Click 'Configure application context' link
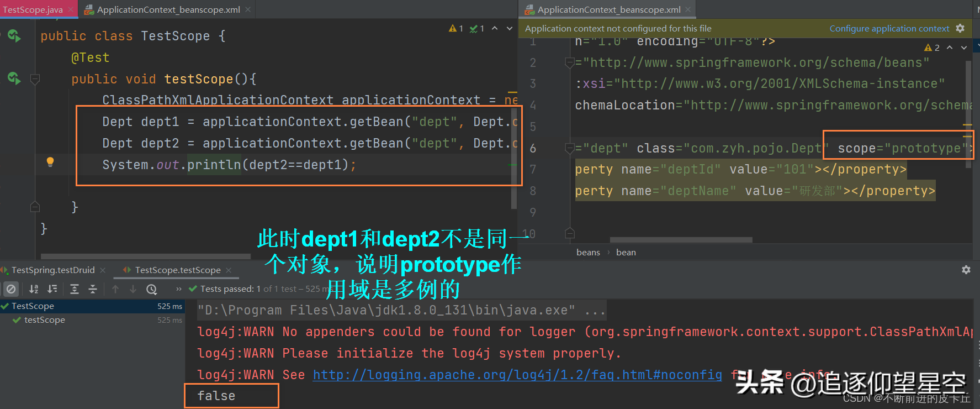Image resolution: width=980 pixels, height=409 pixels. tap(889, 28)
